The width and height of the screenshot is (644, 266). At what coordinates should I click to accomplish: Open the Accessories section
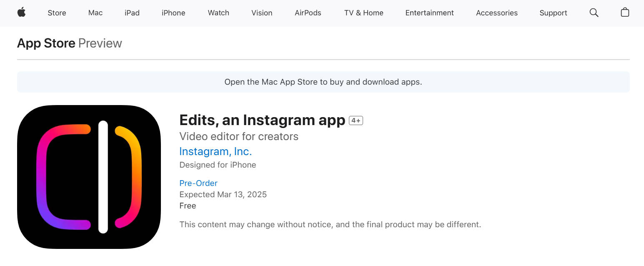pyautogui.click(x=496, y=13)
